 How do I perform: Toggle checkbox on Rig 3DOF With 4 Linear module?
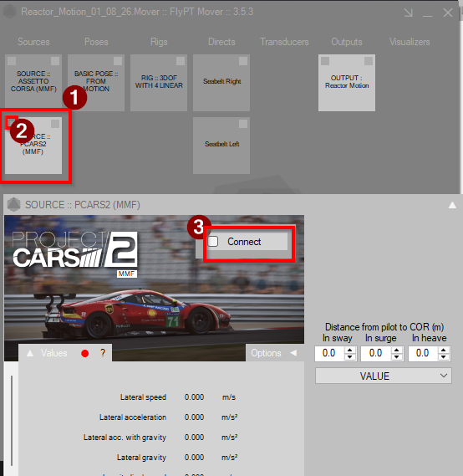[181, 61]
